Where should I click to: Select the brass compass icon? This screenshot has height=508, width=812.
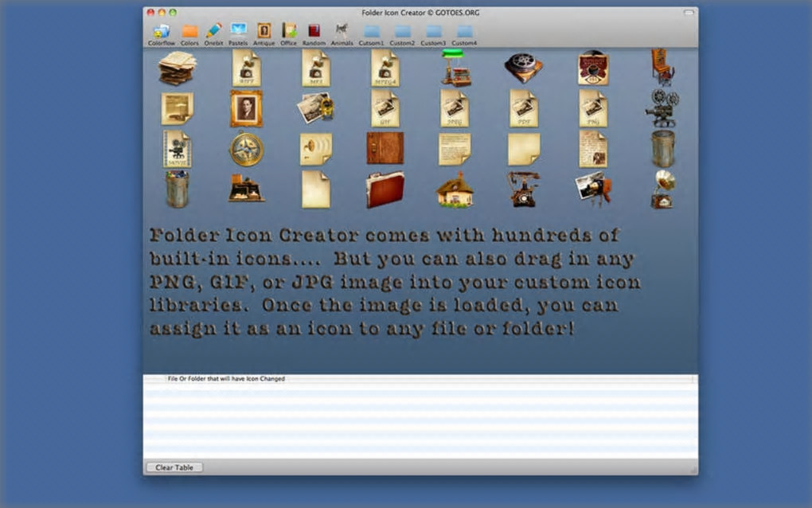pos(247,149)
